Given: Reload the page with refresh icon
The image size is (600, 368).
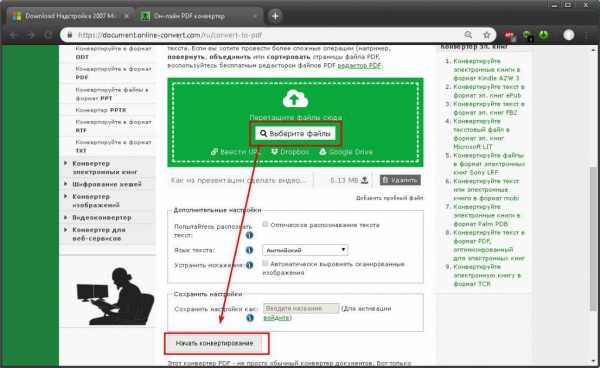Looking at the screenshot, I should [x=48, y=35].
